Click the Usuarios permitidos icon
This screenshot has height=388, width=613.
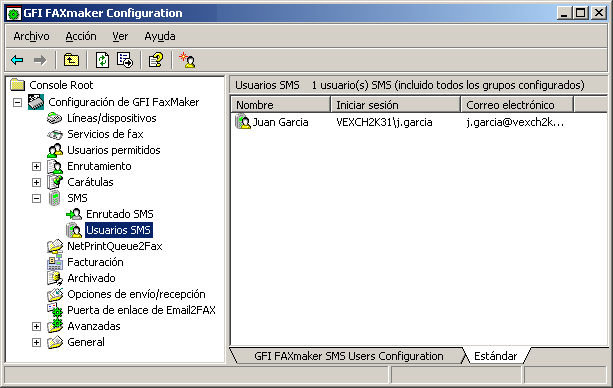[x=55, y=150]
